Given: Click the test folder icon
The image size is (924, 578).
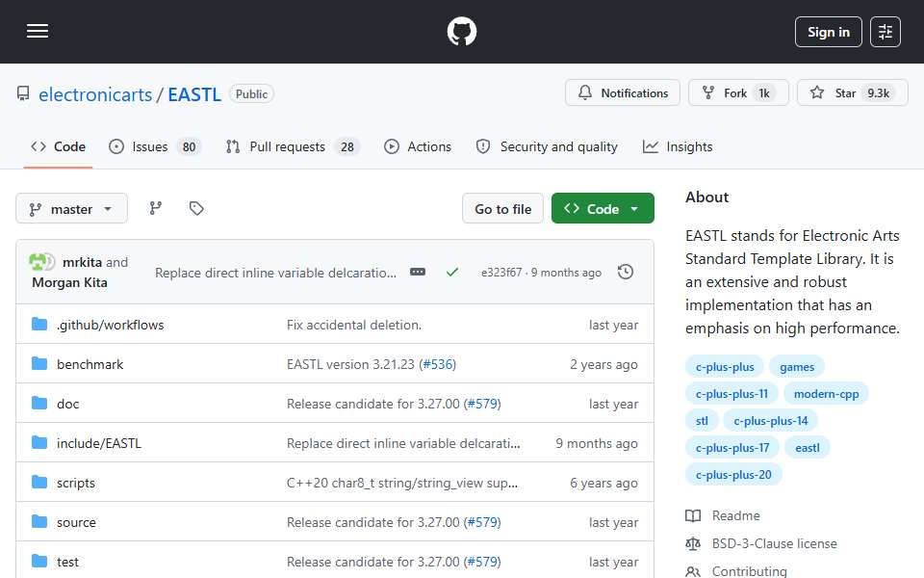Looking at the screenshot, I should tap(39, 561).
